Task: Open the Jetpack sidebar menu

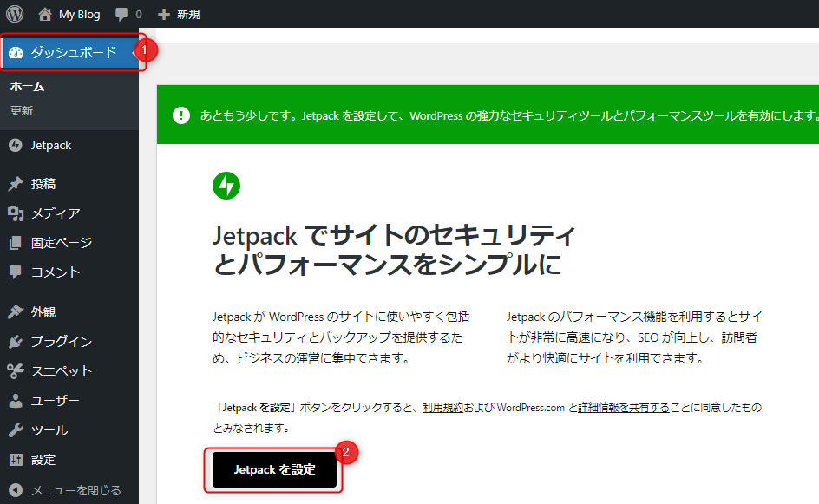Action: click(x=50, y=145)
